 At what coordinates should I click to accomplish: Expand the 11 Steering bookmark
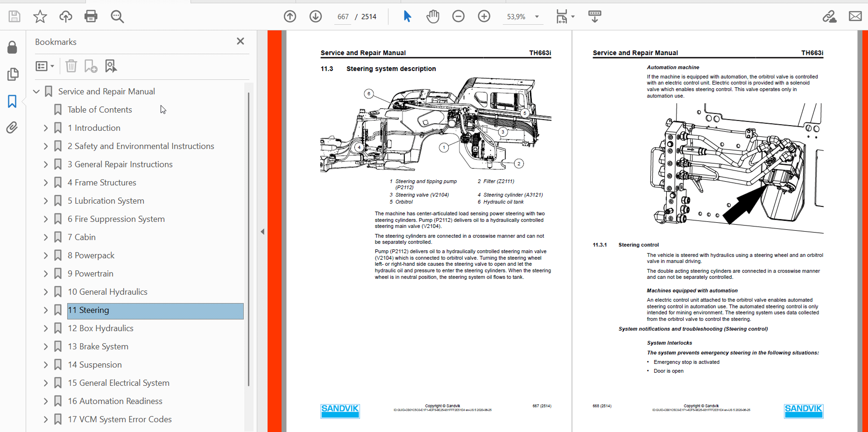(46, 310)
